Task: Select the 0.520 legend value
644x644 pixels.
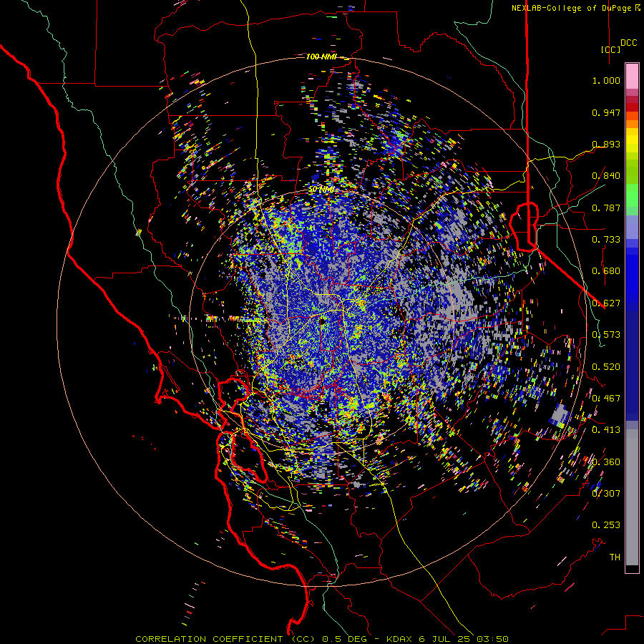Action: pyautogui.click(x=606, y=367)
